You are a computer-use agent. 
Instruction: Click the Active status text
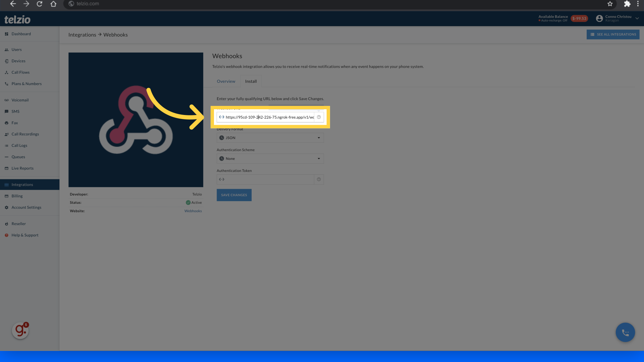click(x=196, y=203)
